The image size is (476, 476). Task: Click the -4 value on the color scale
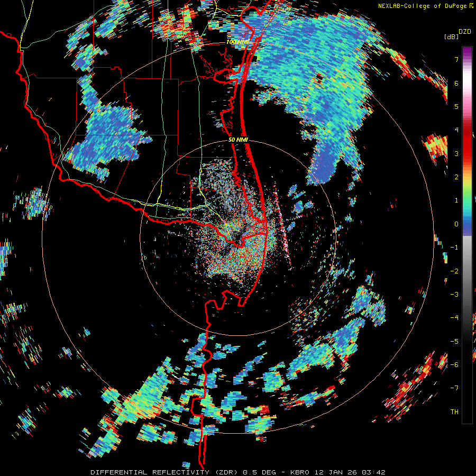pyautogui.click(x=454, y=317)
